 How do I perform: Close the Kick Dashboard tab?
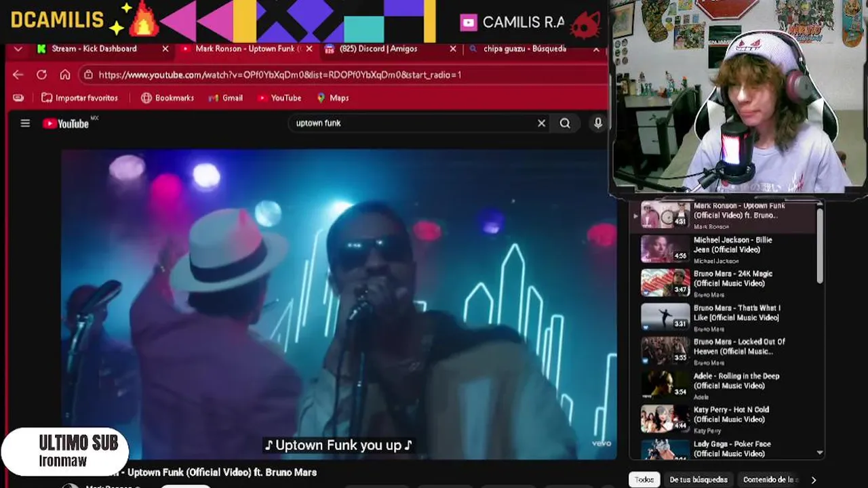tap(165, 49)
